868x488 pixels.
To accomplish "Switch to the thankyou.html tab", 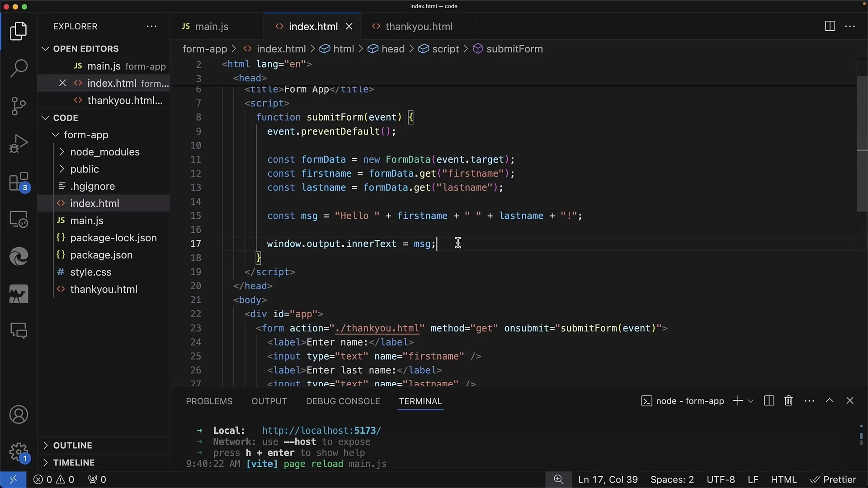I will [x=419, y=26].
